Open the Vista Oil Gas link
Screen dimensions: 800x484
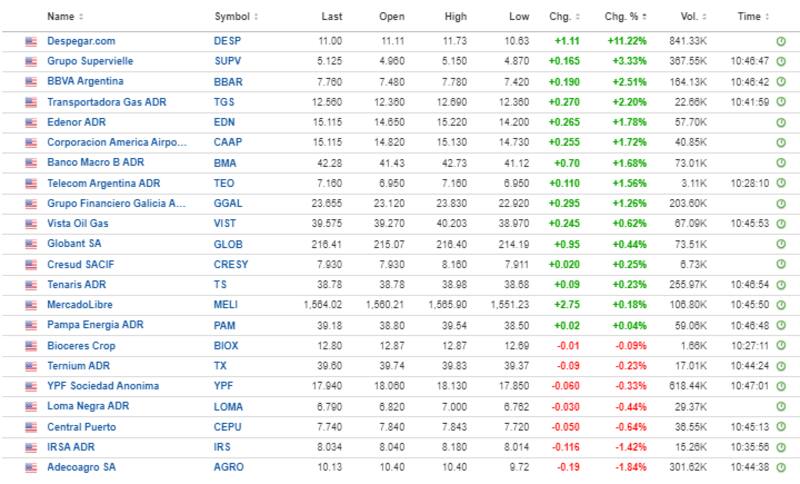[77, 223]
